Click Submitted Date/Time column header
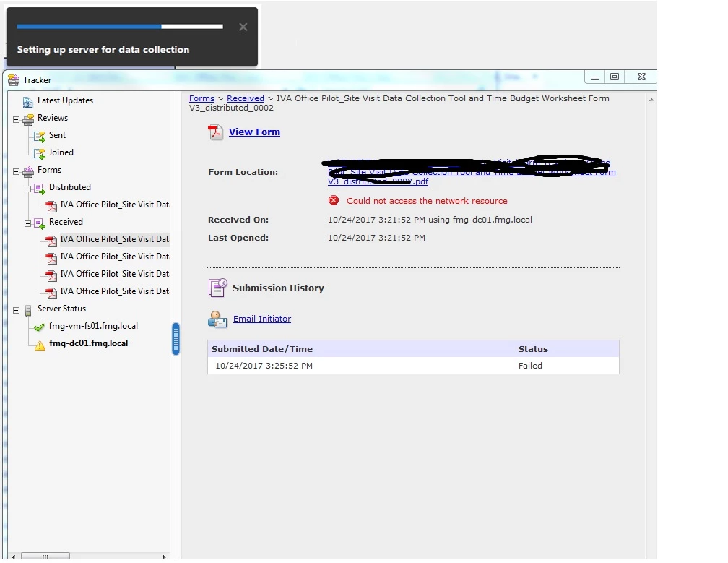The height and width of the screenshot is (563, 728). (x=262, y=349)
